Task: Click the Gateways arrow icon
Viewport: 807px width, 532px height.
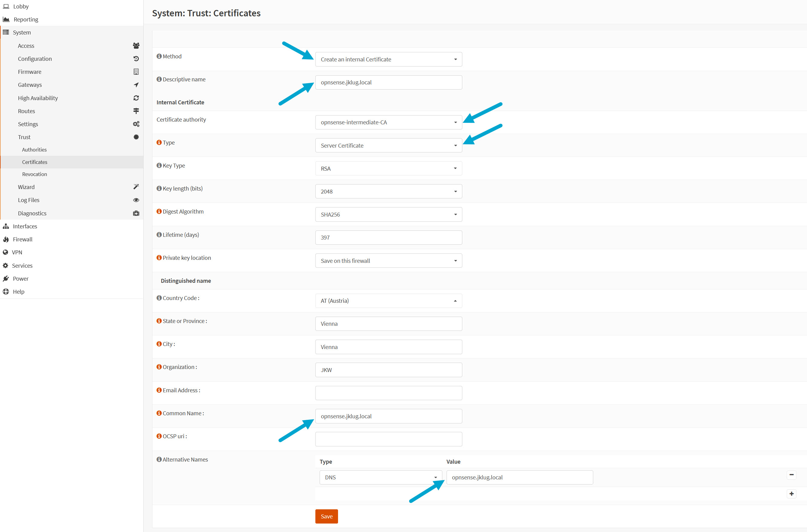Action: pos(136,85)
